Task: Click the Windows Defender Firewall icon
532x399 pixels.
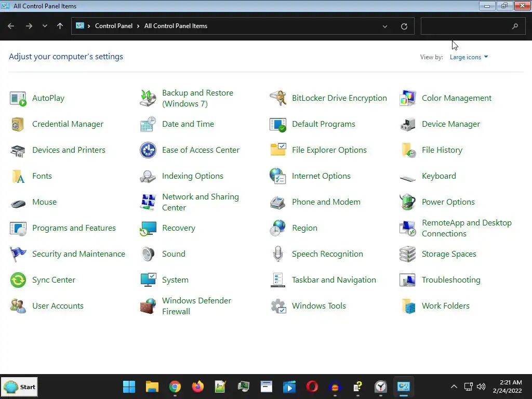Action: pyautogui.click(x=148, y=306)
